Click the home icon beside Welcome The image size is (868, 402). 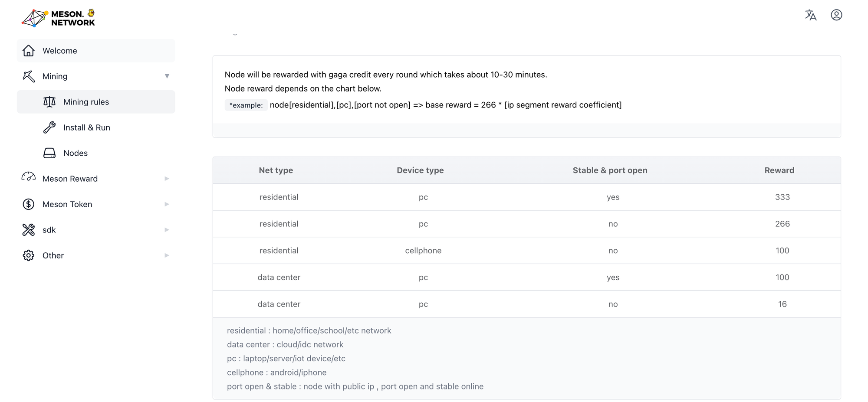point(29,51)
